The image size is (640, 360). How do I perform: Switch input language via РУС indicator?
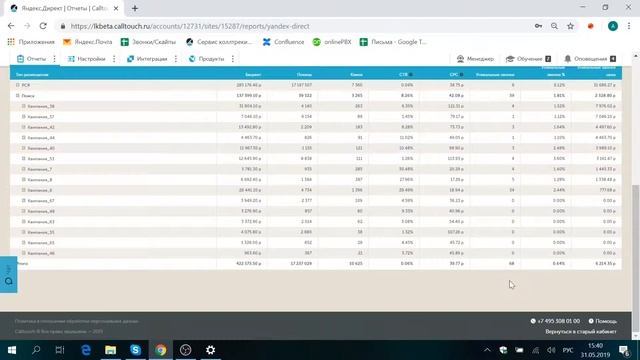[x=568, y=350]
